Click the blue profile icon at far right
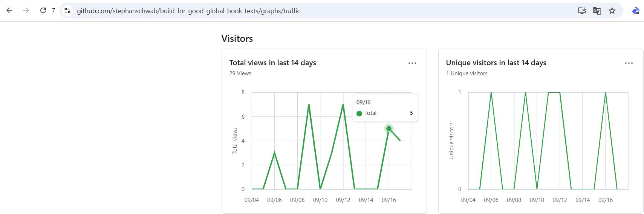The height and width of the screenshot is (214, 644). coord(636,11)
